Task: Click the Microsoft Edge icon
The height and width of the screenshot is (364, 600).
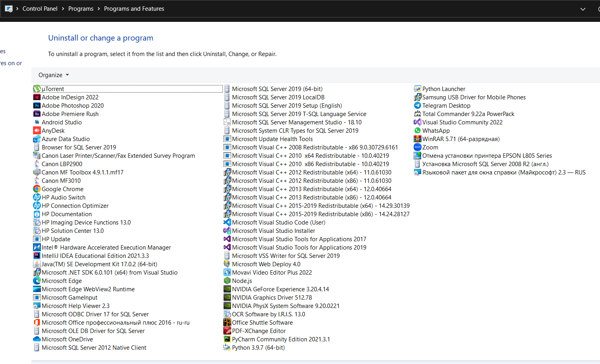Action: [37, 281]
